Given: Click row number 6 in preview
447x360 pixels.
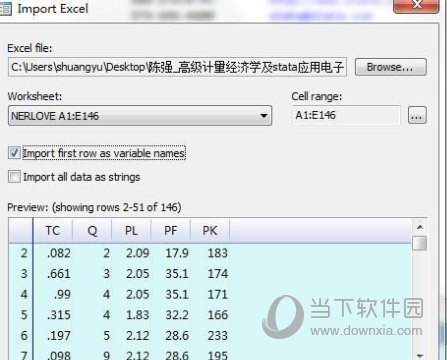Looking at the screenshot, I should 24,335.
